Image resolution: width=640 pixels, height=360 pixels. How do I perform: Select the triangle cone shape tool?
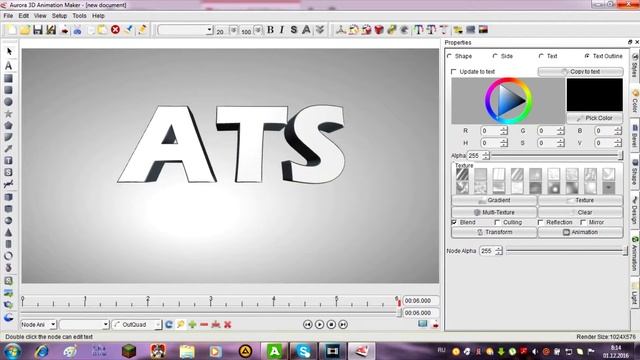tap(8, 232)
